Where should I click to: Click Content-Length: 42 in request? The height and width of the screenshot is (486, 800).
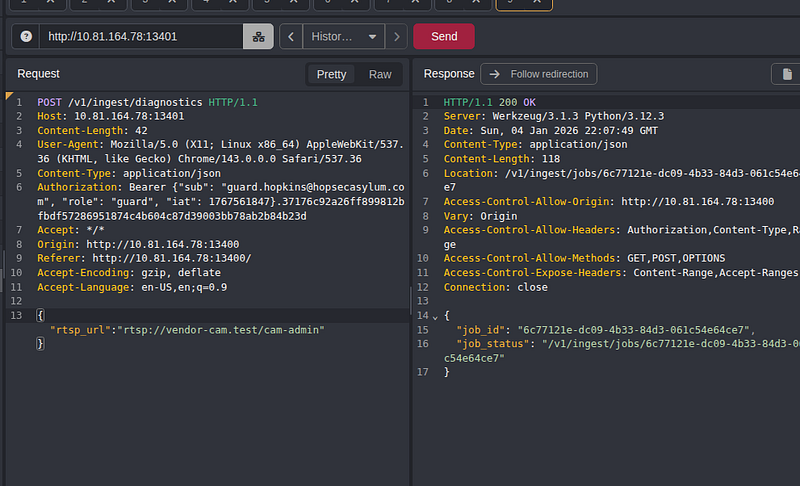coord(92,131)
